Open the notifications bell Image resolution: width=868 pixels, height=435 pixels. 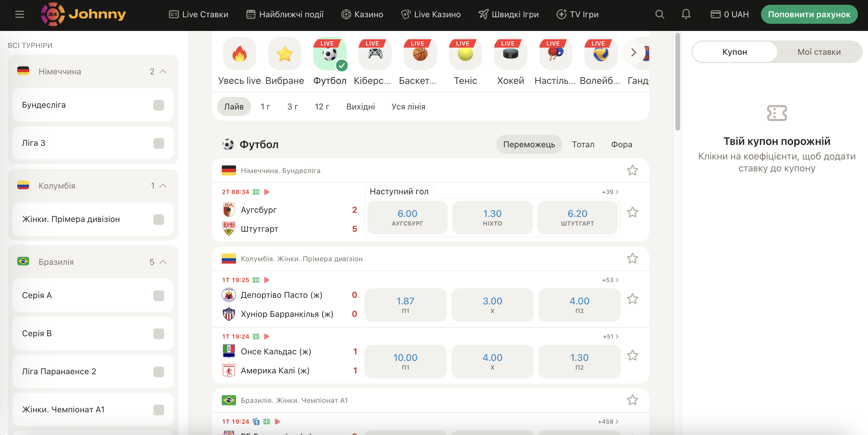686,14
